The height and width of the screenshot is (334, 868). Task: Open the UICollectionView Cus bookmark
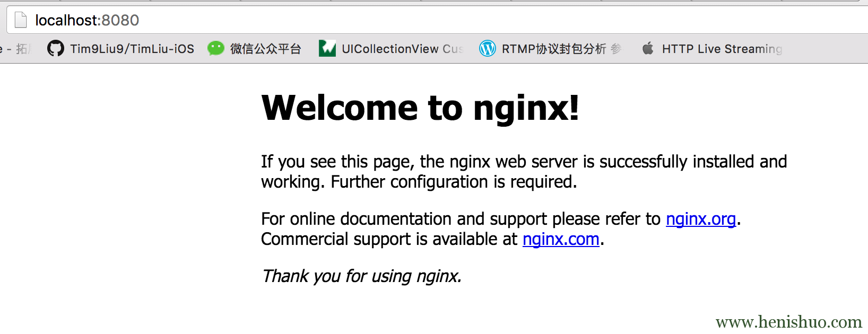pos(403,49)
